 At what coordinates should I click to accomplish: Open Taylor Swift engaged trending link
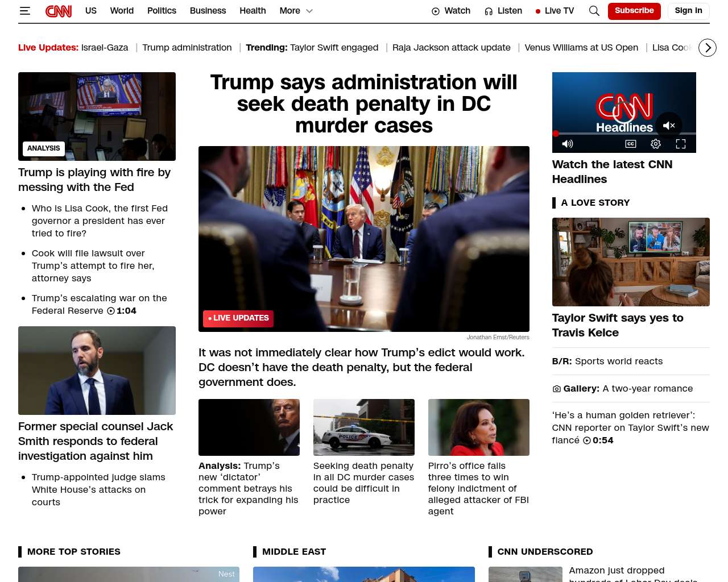tap(334, 48)
